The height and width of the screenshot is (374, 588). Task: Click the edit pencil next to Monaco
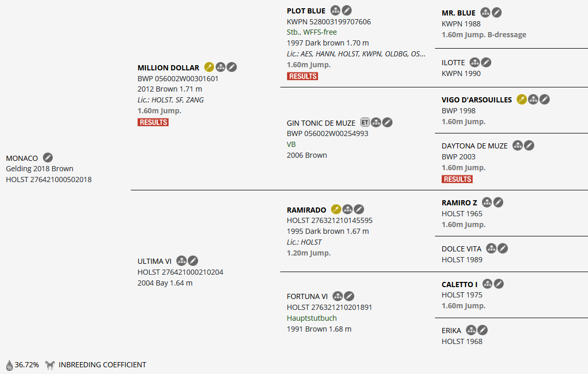48,158
